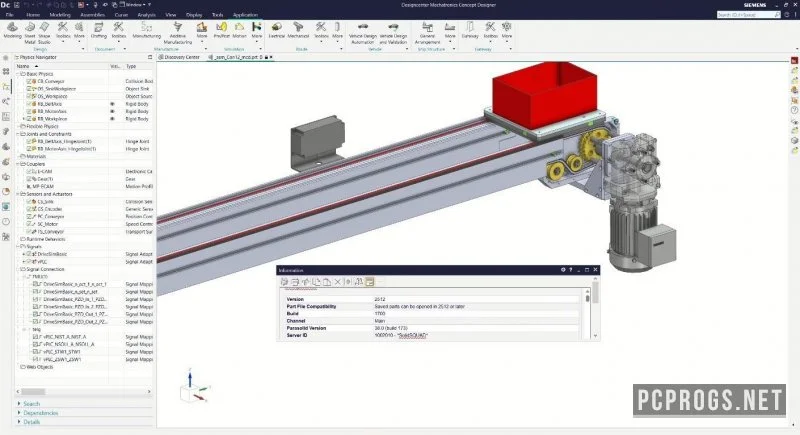Click the scroll-right arrow of navigator scrollbar
Image resolution: width=800 pixels, height=435 pixels.
pyautogui.click(x=149, y=392)
